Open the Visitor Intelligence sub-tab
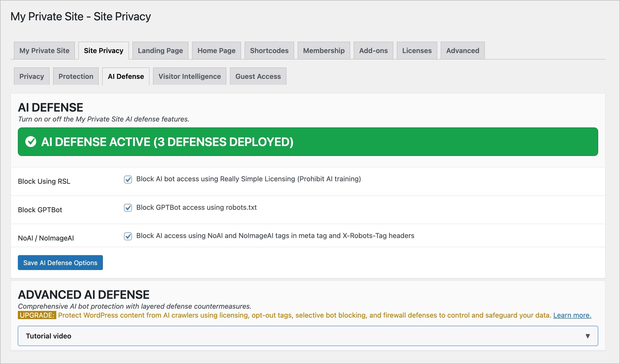 pyautogui.click(x=189, y=76)
